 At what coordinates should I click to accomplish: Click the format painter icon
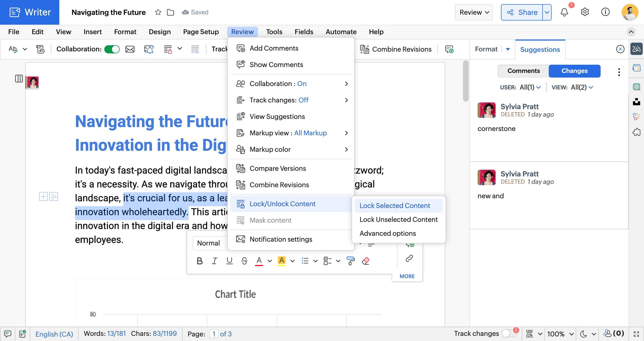click(x=351, y=261)
